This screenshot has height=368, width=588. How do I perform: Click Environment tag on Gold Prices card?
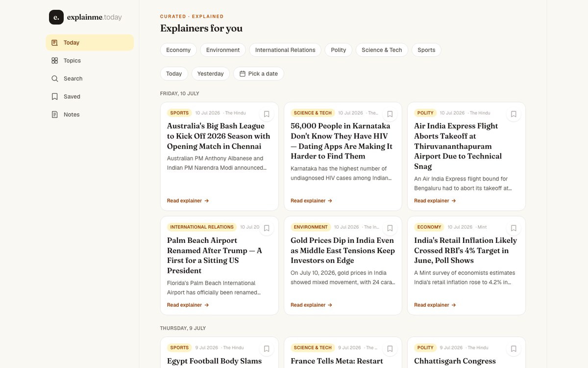click(311, 227)
